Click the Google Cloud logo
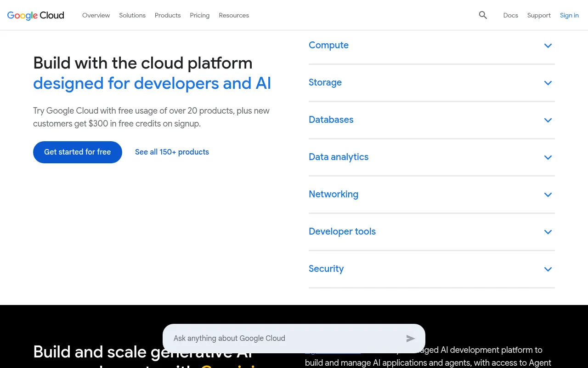This screenshot has width=588, height=368. pyautogui.click(x=36, y=15)
